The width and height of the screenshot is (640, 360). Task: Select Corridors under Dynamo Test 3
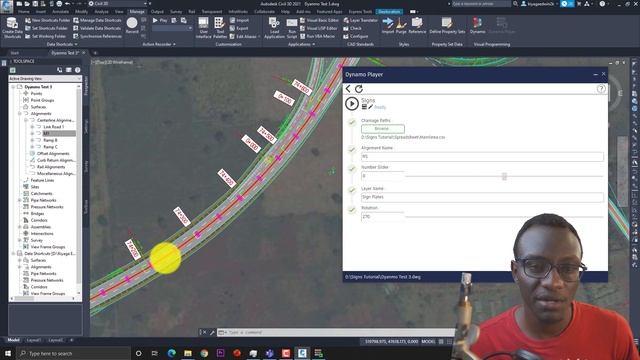coord(39,220)
